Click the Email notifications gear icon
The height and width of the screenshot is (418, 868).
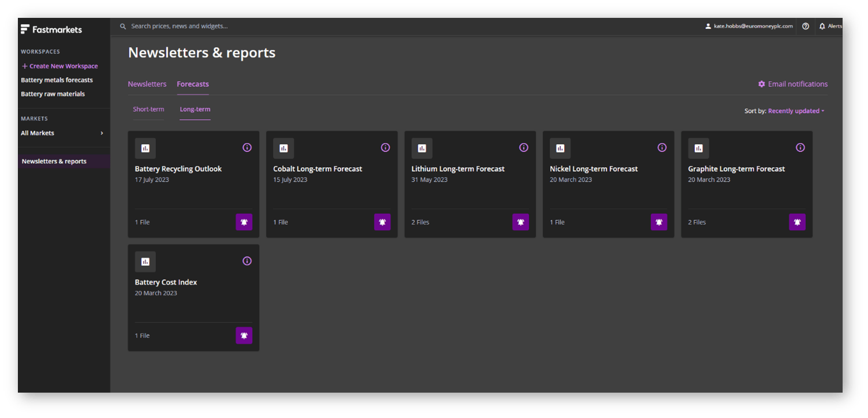(761, 84)
